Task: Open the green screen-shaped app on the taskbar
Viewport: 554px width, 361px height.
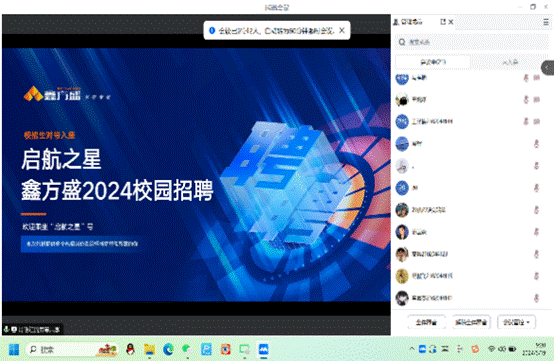Action: 244,350
